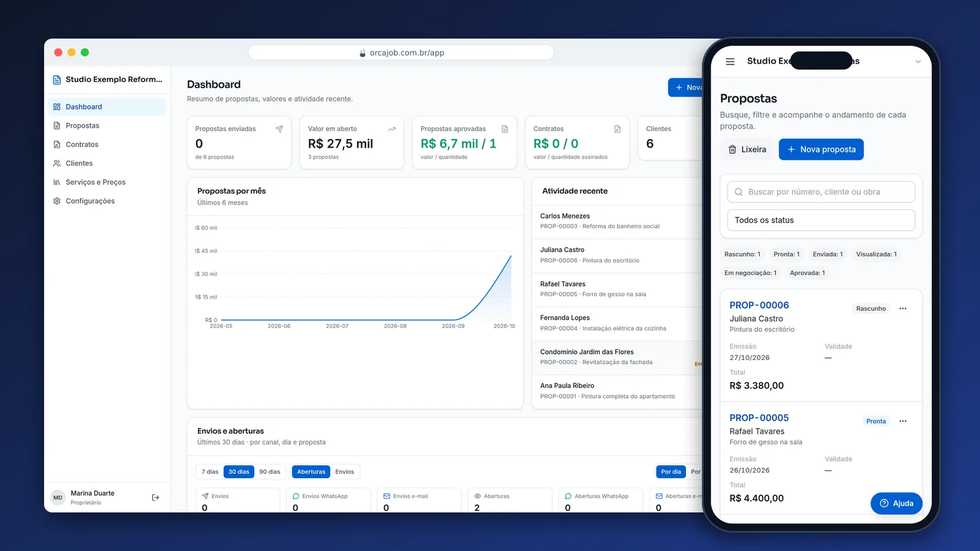Filter by Aprovada: 1 chip
980x551 pixels.
point(807,273)
